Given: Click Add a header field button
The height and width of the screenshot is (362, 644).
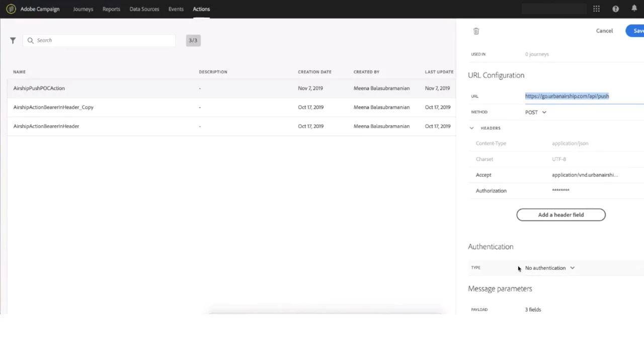Looking at the screenshot, I should tap(561, 215).
